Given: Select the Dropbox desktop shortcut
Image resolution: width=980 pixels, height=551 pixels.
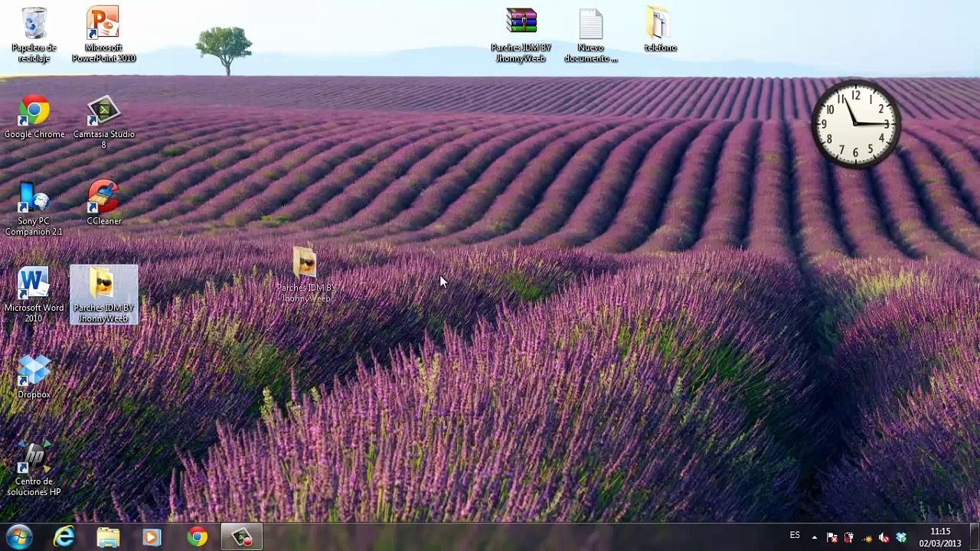Looking at the screenshot, I should click(x=34, y=377).
